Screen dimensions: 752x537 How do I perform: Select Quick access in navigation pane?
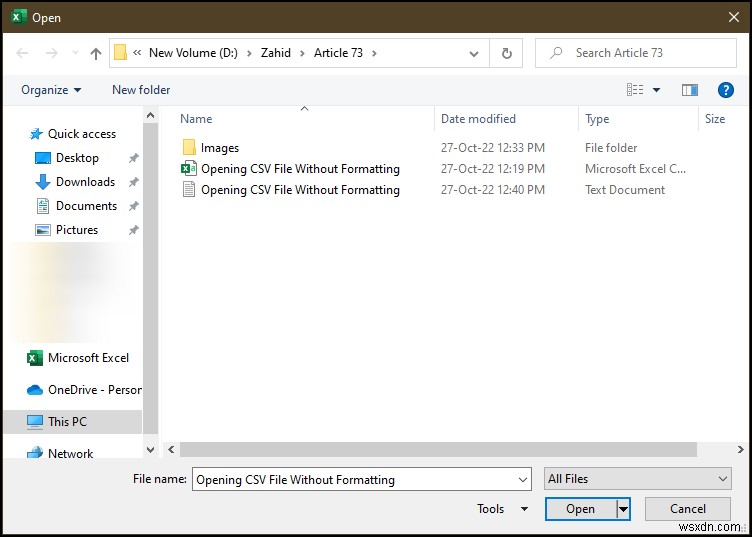pyautogui.click(x=82, y=134)
